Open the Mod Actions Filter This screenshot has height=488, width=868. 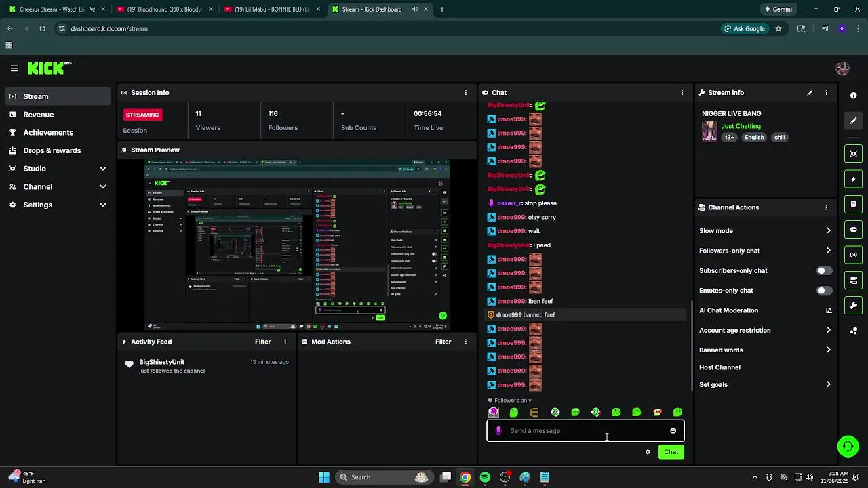[443, 342]
